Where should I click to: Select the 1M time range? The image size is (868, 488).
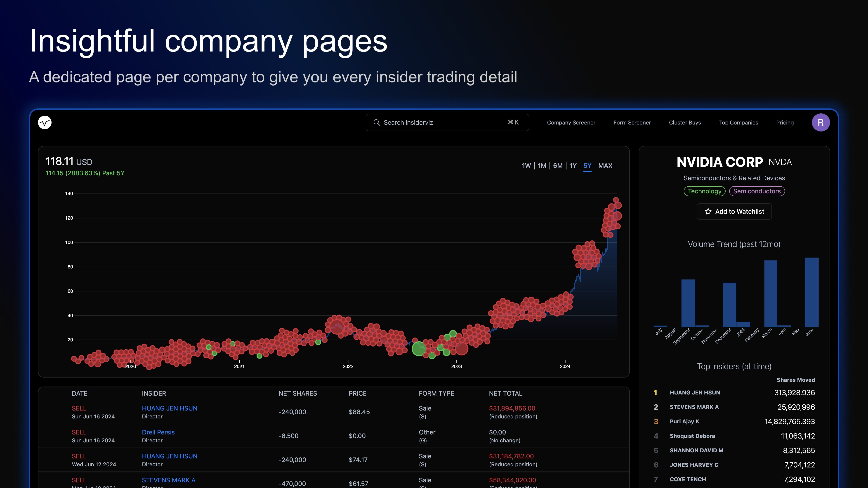(542, 166)
